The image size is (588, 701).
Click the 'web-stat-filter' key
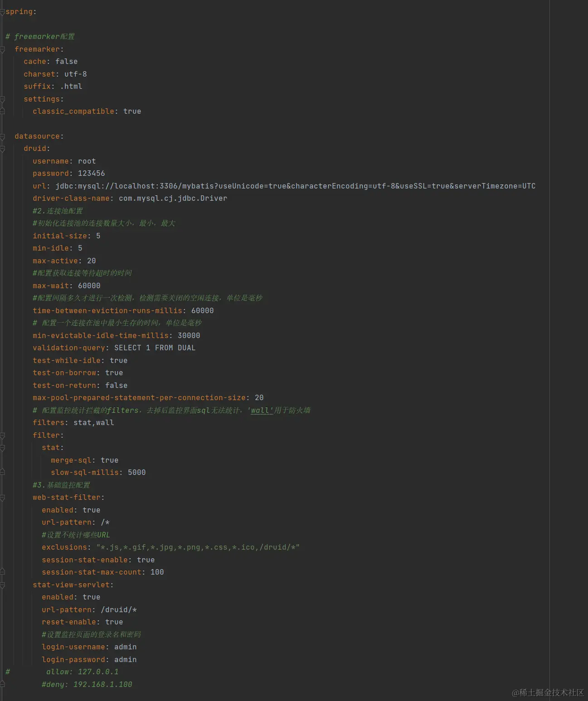67,498
